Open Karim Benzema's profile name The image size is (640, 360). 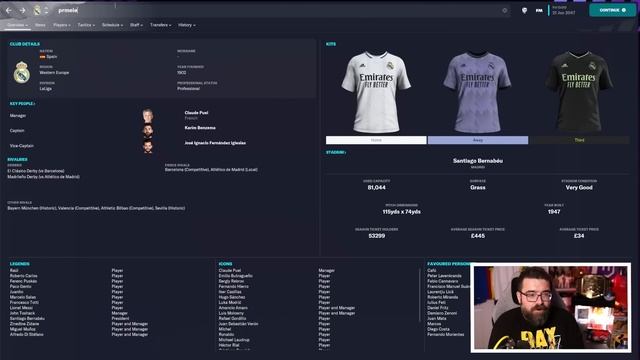point(200,128)
